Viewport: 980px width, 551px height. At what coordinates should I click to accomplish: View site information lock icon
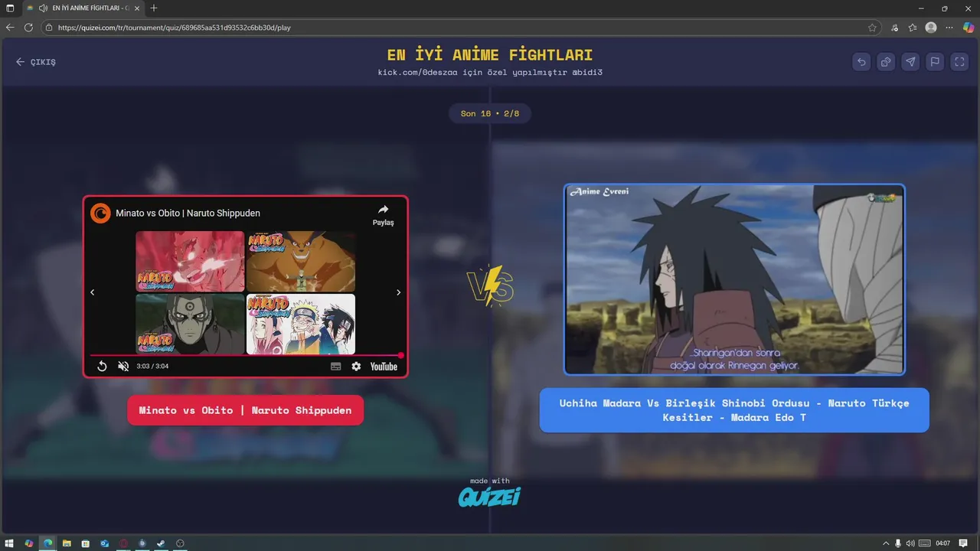50,28
